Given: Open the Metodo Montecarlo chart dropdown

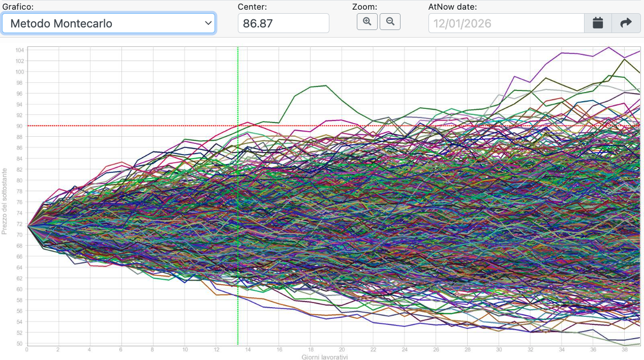Looking at the screenshot, I should 108,23.
